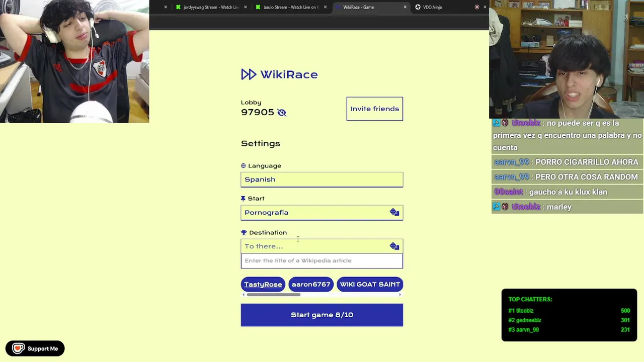644x362 pixels.
Task: Click the chat message 'marley'
Action: [559, 207]
